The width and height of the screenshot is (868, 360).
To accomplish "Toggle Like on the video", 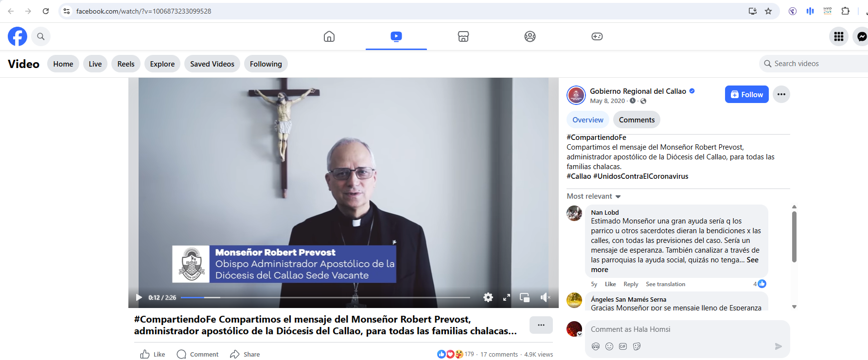I will point(153,354).
